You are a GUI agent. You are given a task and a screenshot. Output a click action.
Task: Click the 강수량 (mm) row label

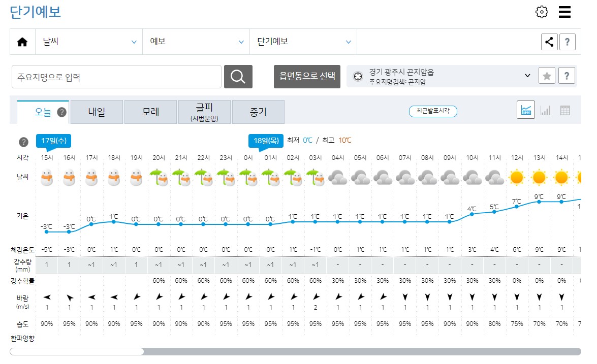(x=23, y=265)
